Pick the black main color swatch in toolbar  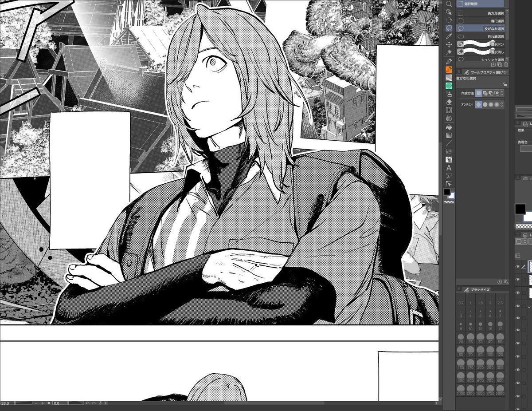tap(446, 191)
